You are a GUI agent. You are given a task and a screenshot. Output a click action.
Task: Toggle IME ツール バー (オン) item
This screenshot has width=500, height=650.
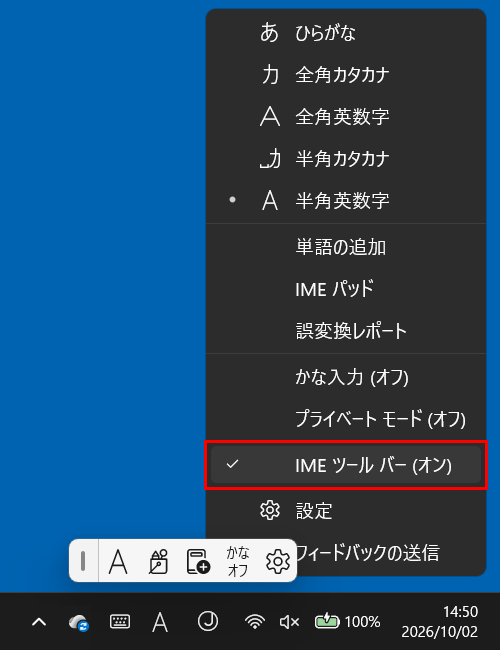[x=346, y=465]
